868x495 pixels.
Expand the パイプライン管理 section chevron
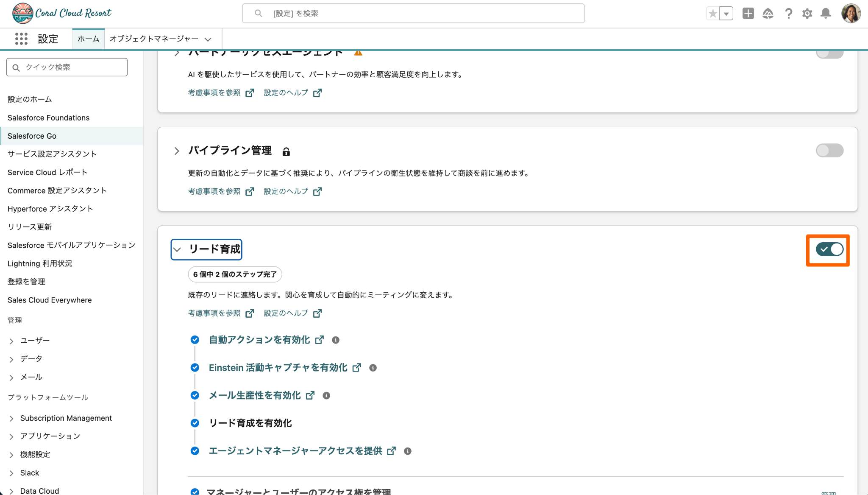click(x=177, y=151)
